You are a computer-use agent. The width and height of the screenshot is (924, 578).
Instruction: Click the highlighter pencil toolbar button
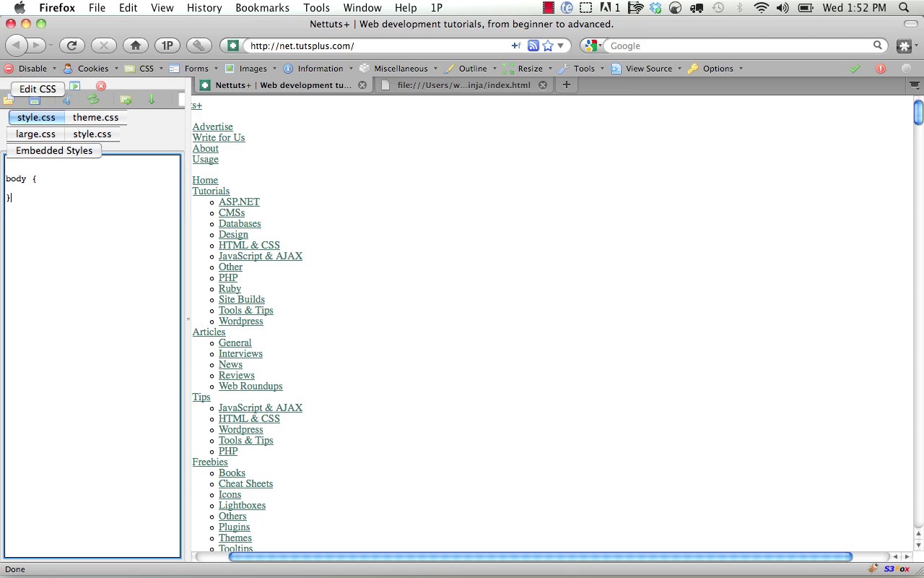199,46
